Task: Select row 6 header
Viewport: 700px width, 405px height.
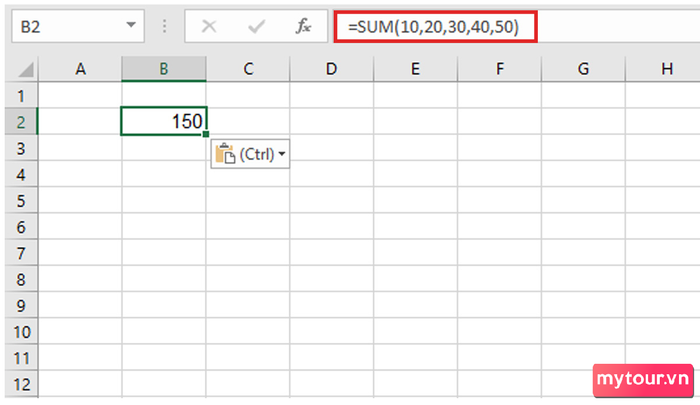Action: pyautogui.click(x=21, y=227)
